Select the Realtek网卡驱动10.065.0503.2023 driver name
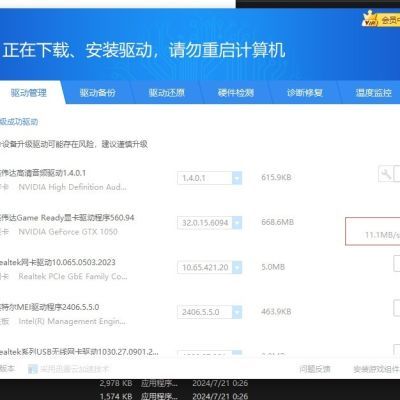 pos(58,262)
